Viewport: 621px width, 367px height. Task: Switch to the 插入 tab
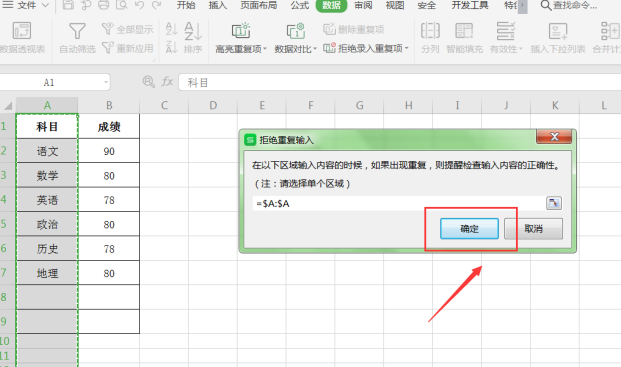(217, 5)
